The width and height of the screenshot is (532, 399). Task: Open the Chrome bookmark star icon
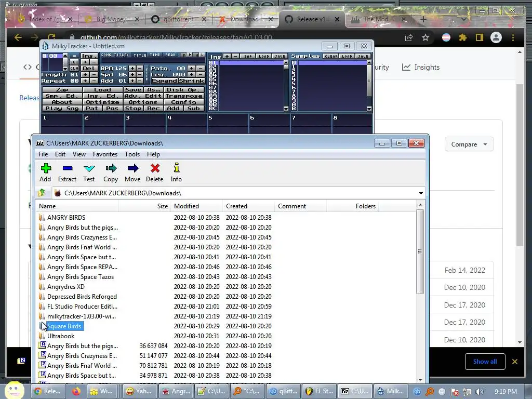click(425, 37)
